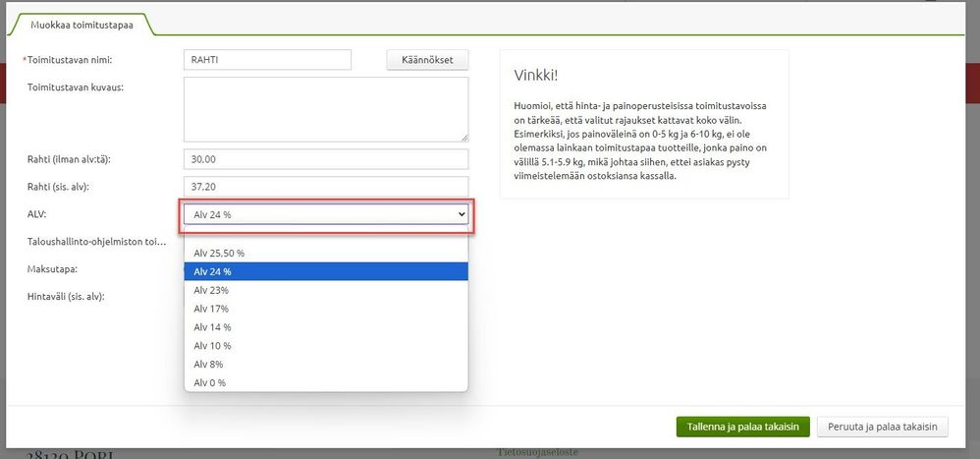Choose Alv 10 % from the list
This screenshot has width=980, height=459.
[x=326, y=345]
